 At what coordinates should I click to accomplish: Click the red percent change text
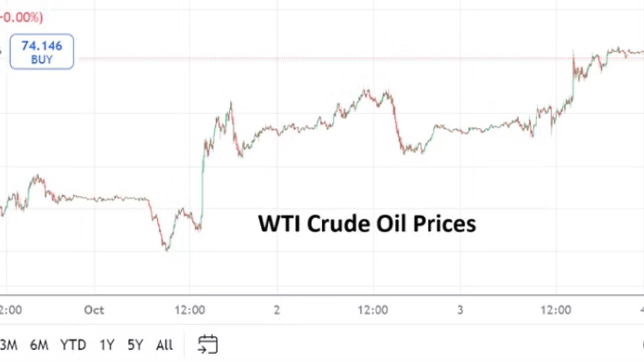[21, 18]
